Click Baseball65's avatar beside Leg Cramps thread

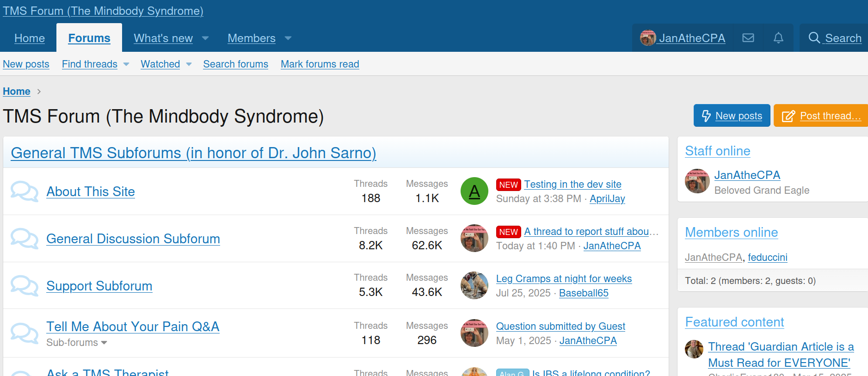tap(474, 285)
